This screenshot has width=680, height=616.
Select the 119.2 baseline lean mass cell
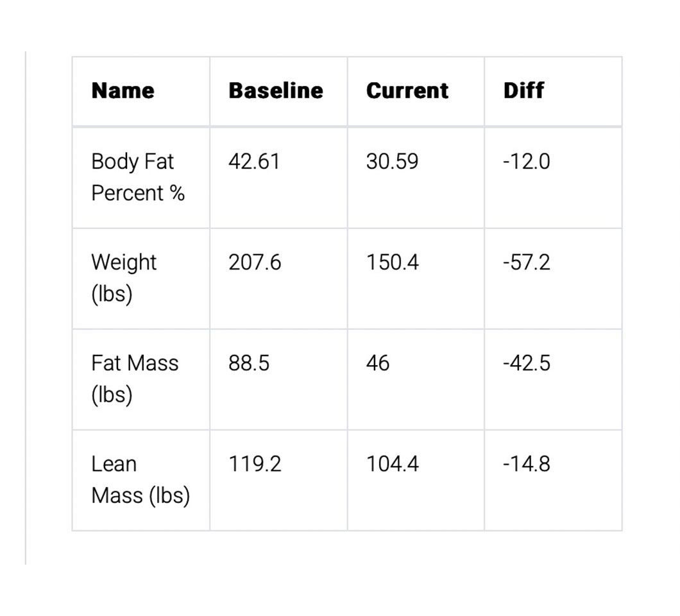[x=255, y=464]
